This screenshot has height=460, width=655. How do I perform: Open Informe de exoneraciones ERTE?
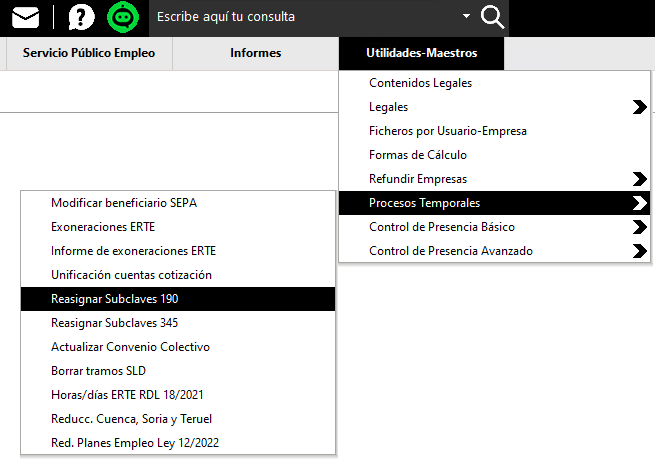133,251
